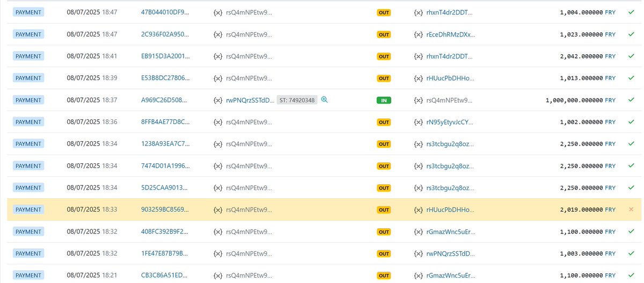Click the amount 2,042.000000
This screenshot has height=283, width=644.
tap(581, 56)
